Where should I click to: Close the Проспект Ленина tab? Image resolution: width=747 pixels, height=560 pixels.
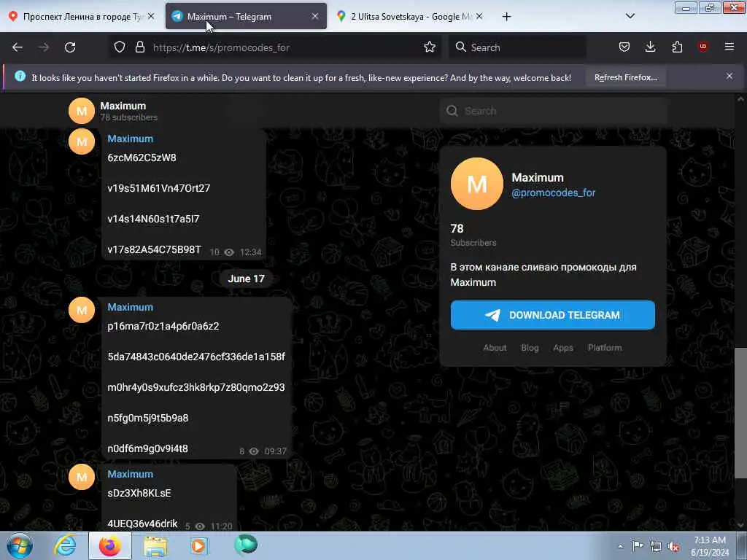click(151, 16)
